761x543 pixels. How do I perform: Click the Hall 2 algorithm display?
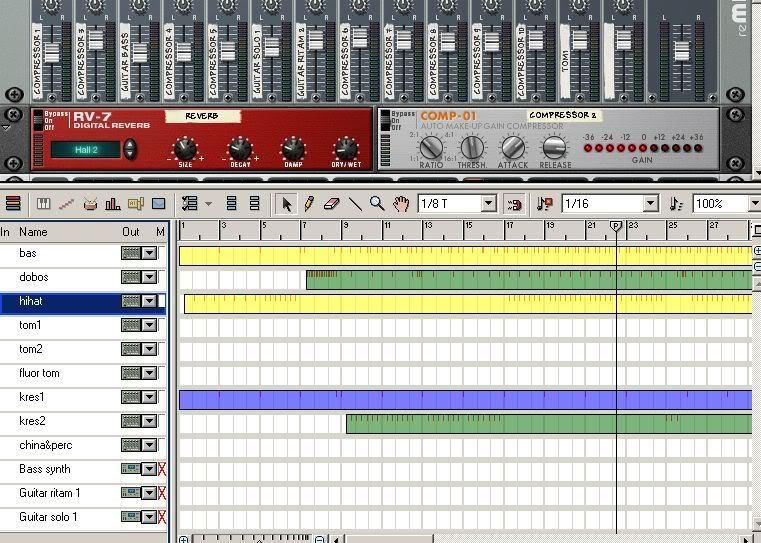pyautogui.click(x=86, y=149)
